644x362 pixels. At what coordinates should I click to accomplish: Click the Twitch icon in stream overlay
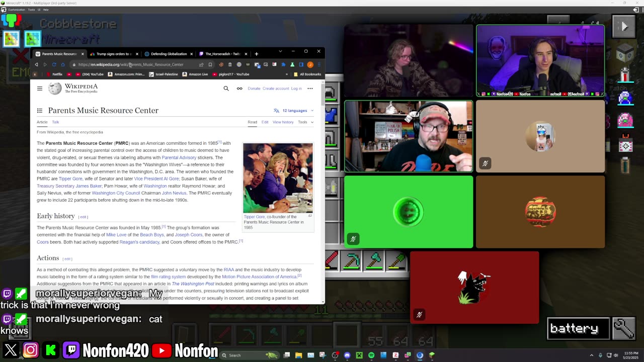pyautogui.click(x=71, y=350)
